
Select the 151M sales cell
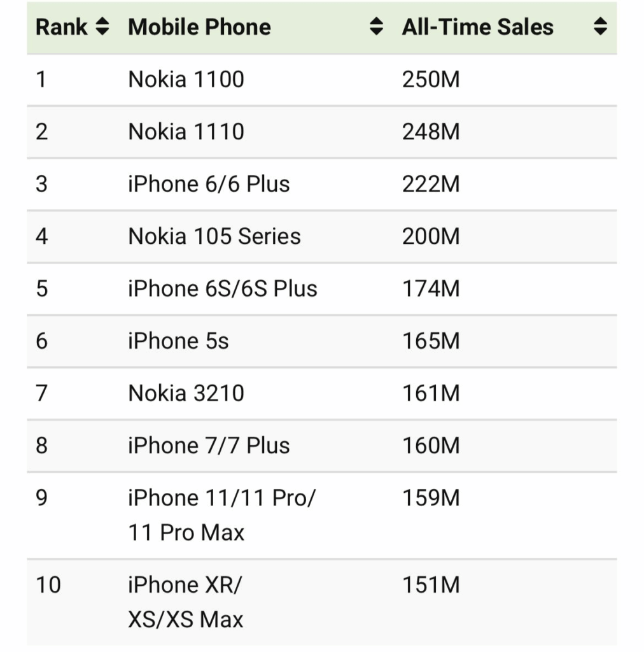[430, 585]
